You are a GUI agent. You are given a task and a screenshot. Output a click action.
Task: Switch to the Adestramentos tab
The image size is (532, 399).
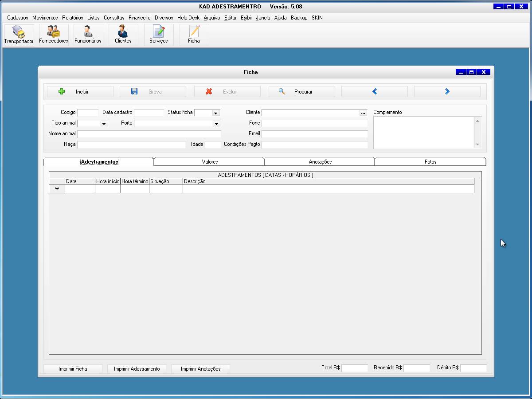point(99,162)
